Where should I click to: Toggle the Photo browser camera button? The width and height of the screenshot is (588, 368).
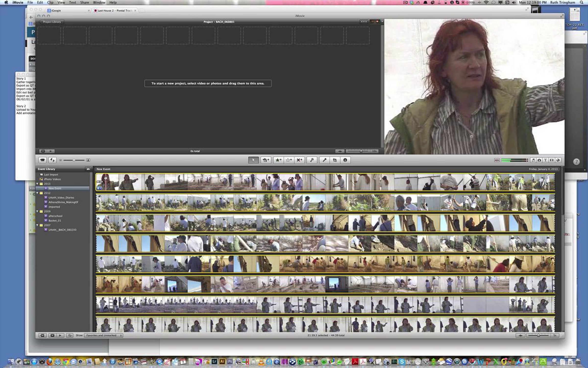coord(539,160)
